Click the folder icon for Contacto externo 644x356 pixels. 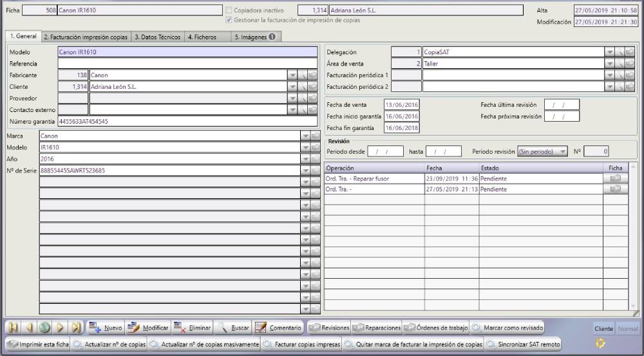(x=312, y=109)
